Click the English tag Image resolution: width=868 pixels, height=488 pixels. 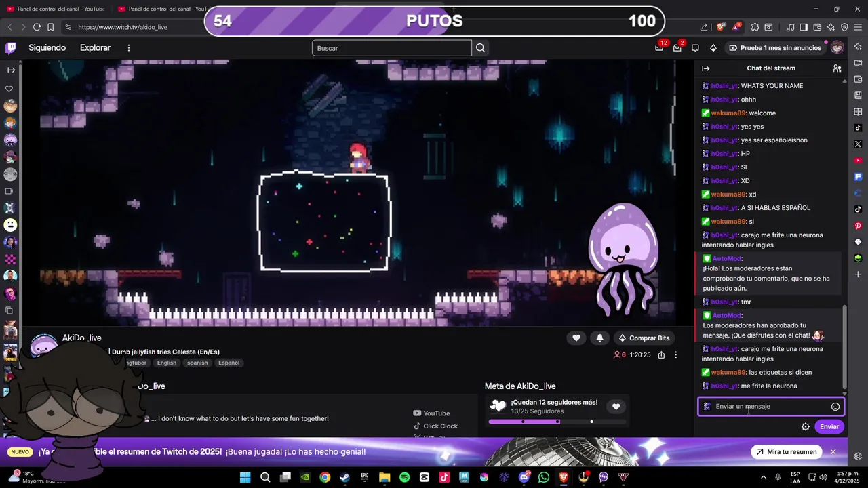point(166,363)
